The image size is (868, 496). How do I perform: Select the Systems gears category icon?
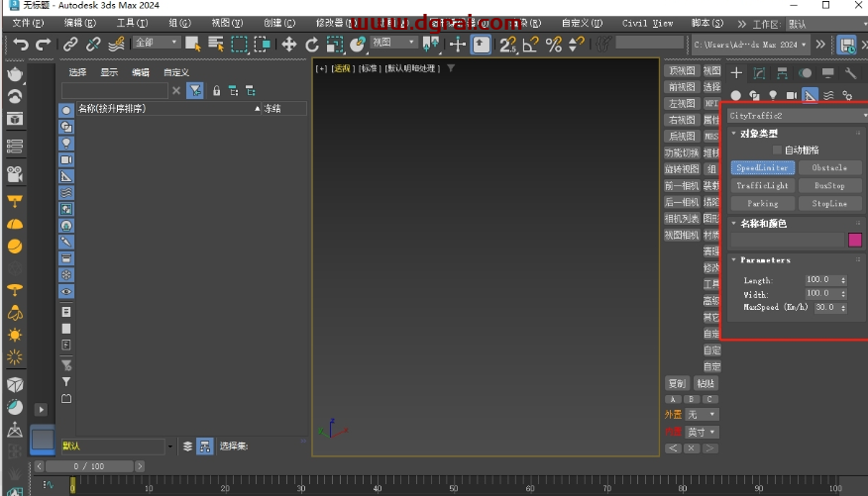[847, 96]
